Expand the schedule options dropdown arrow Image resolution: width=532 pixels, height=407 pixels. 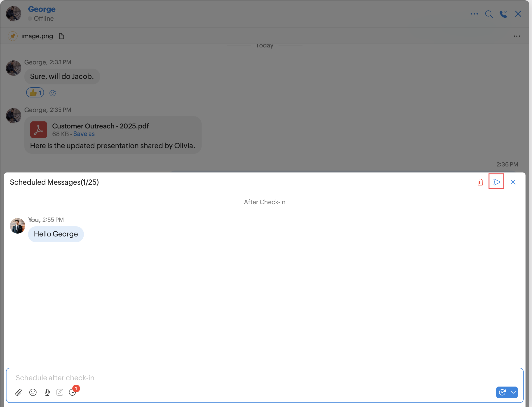pyautogui.click(x=513, y=392)
